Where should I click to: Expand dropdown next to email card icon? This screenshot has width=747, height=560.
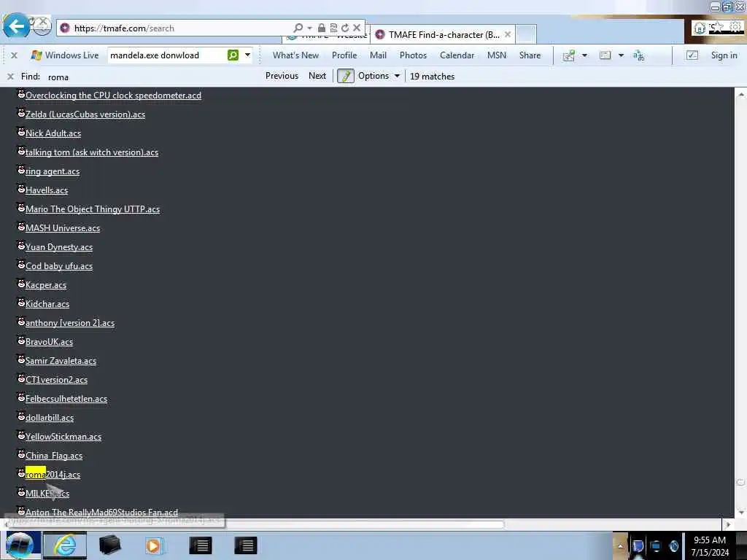coord(622,55)
